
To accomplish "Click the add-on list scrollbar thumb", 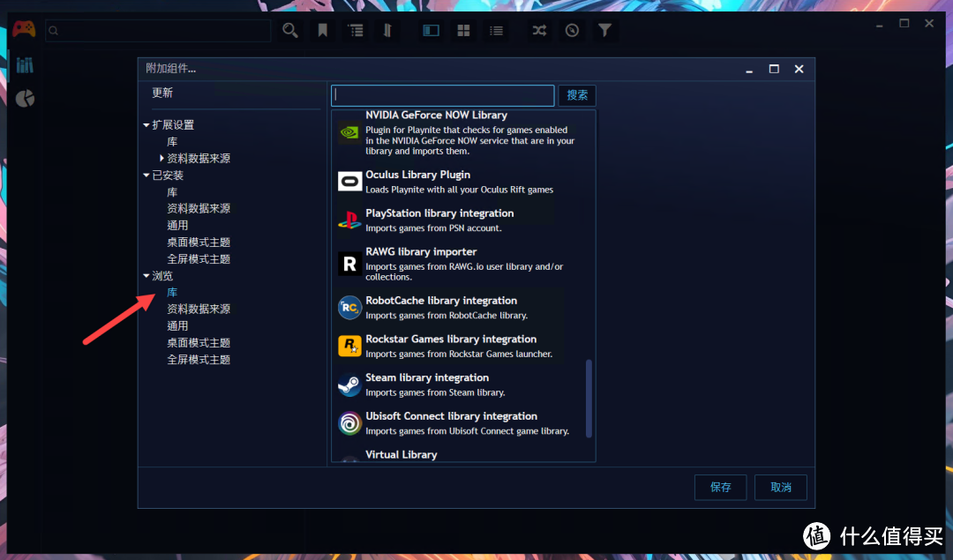I will coord(589,399).
